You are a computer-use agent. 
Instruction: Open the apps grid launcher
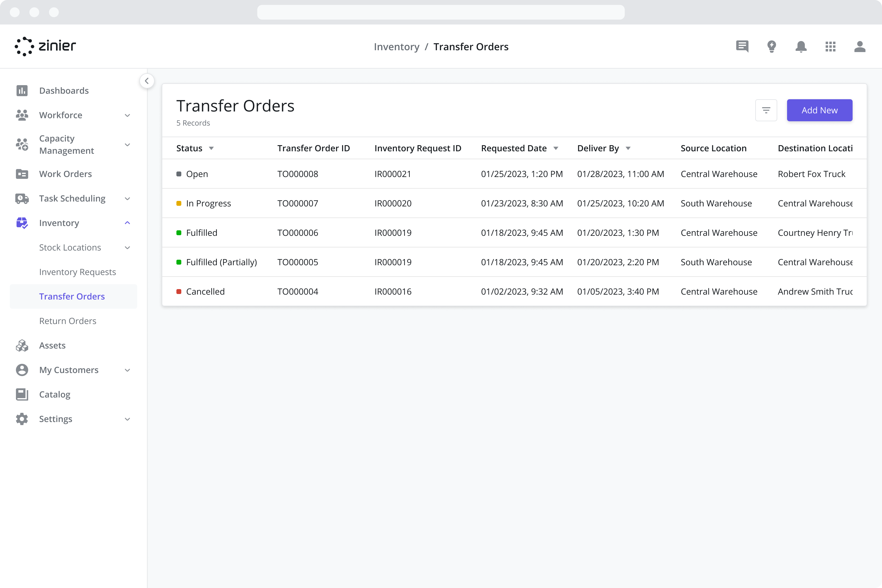(x=830, y=47)
